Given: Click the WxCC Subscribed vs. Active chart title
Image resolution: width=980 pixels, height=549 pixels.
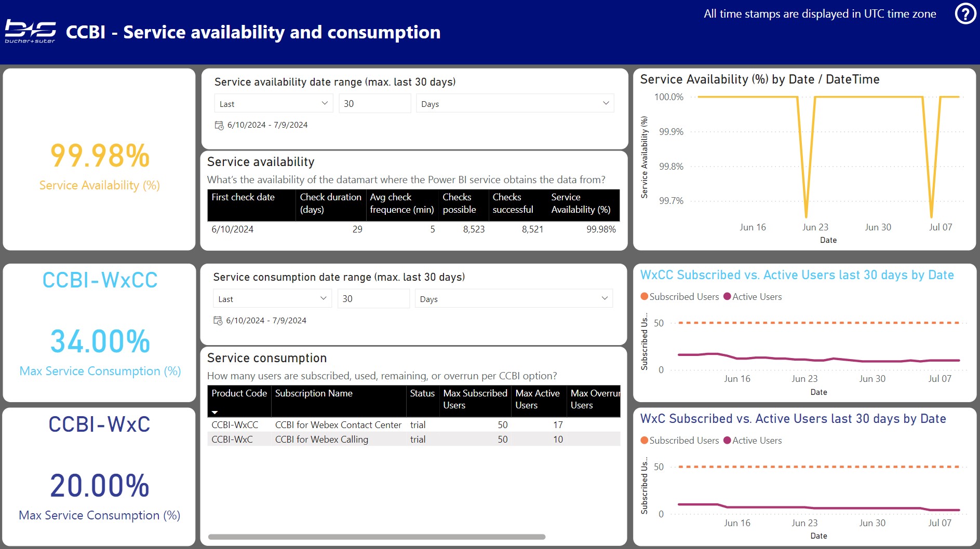Looking at the screenshot, I should pos(797,275).
